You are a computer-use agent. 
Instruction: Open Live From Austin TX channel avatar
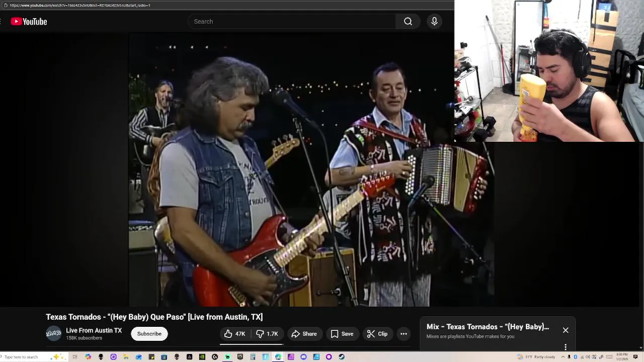pos(54,334)
